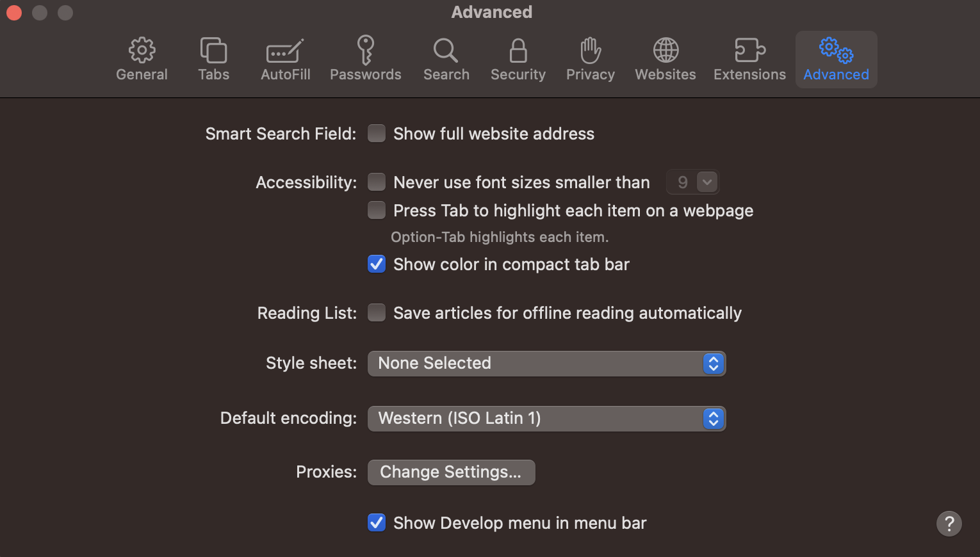Enable Save articles for offline reading automatically

point(377,312)
